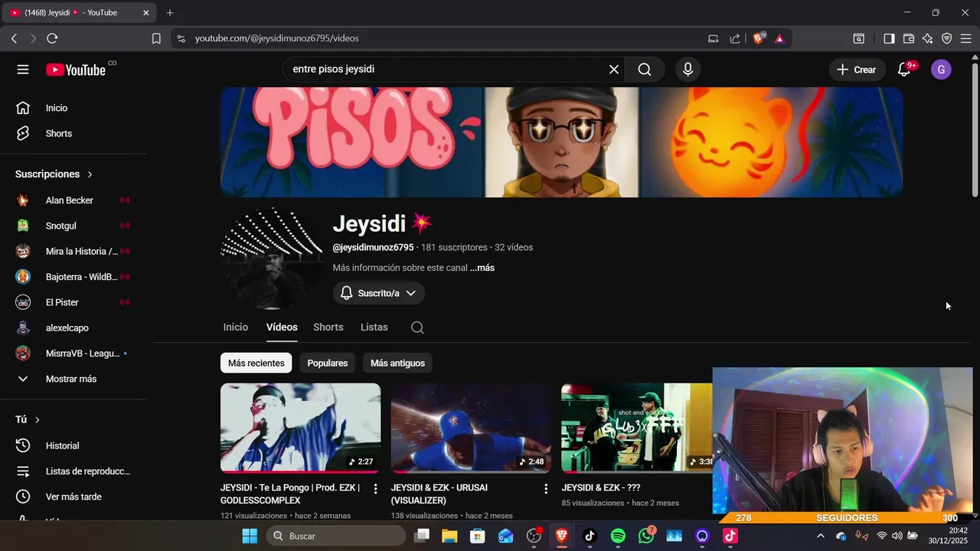Share this page from the address bar
This screenshot has height=551, width=980.
click(735, 38)
